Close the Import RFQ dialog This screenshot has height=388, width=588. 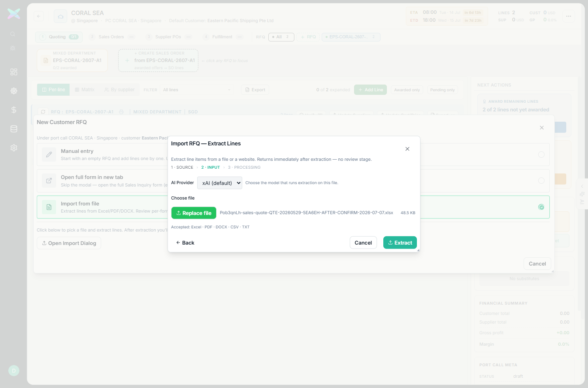407,149
